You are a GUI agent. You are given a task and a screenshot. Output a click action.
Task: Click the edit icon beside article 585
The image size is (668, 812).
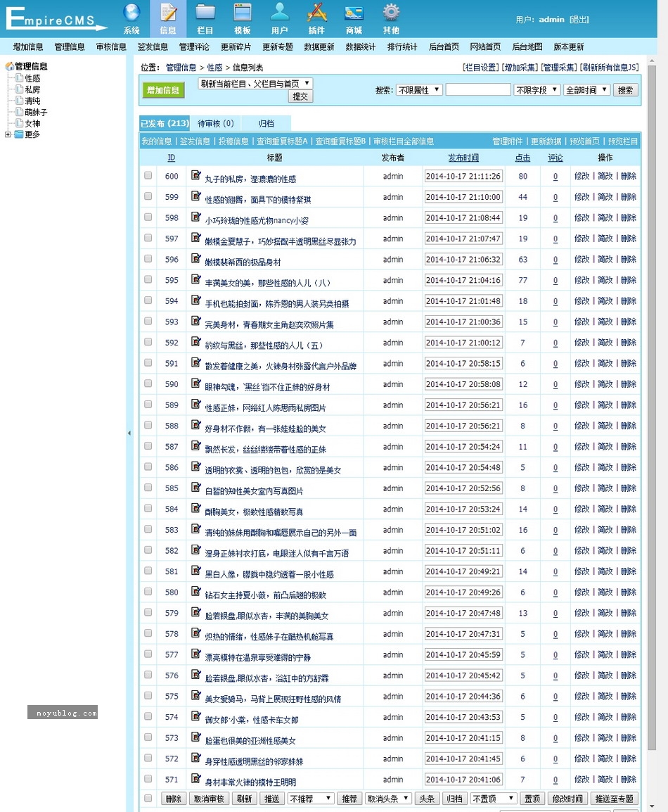click(195, 487)
